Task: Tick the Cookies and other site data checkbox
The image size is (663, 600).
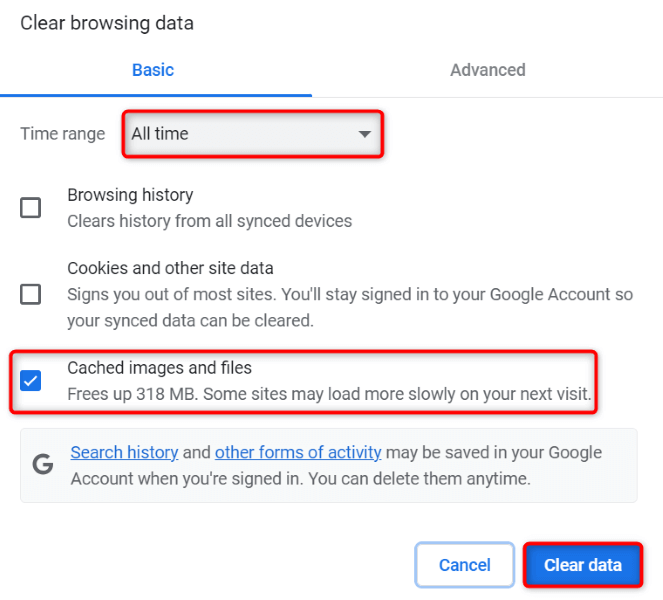Action: point(31,294)
